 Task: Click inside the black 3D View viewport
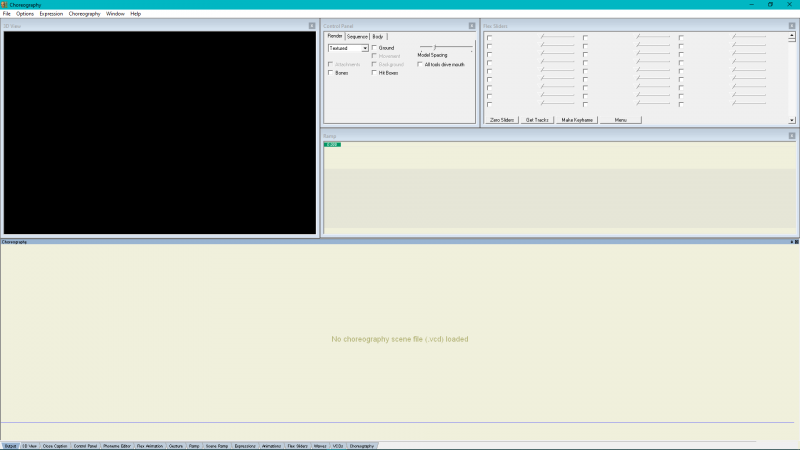coord(160,133)
